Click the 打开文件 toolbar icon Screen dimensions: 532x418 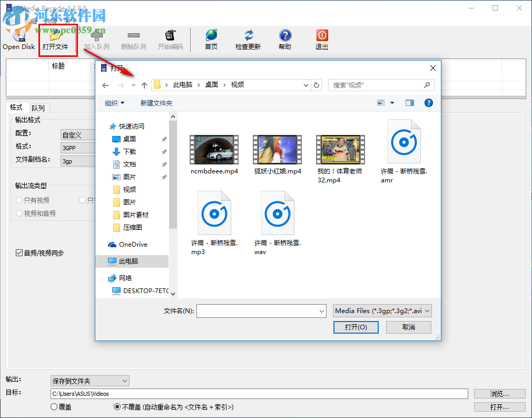(x=57, y=40)
